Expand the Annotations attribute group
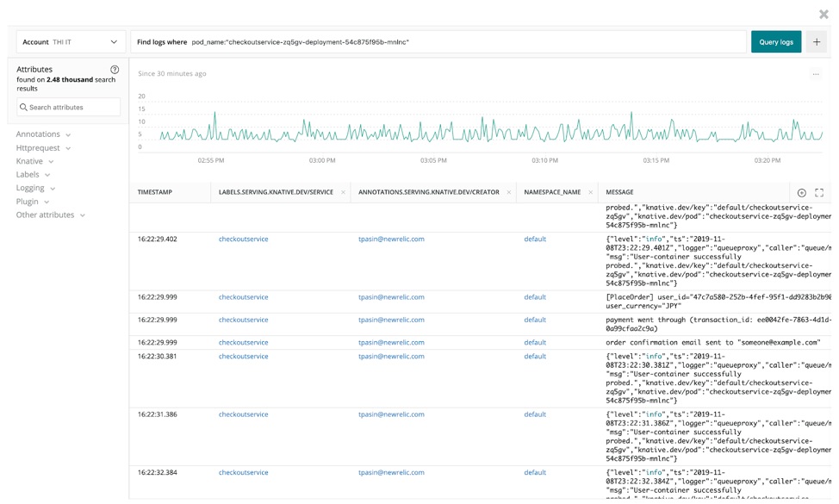The width and height of the screenshot is (839, 504). tap(43, 134)
